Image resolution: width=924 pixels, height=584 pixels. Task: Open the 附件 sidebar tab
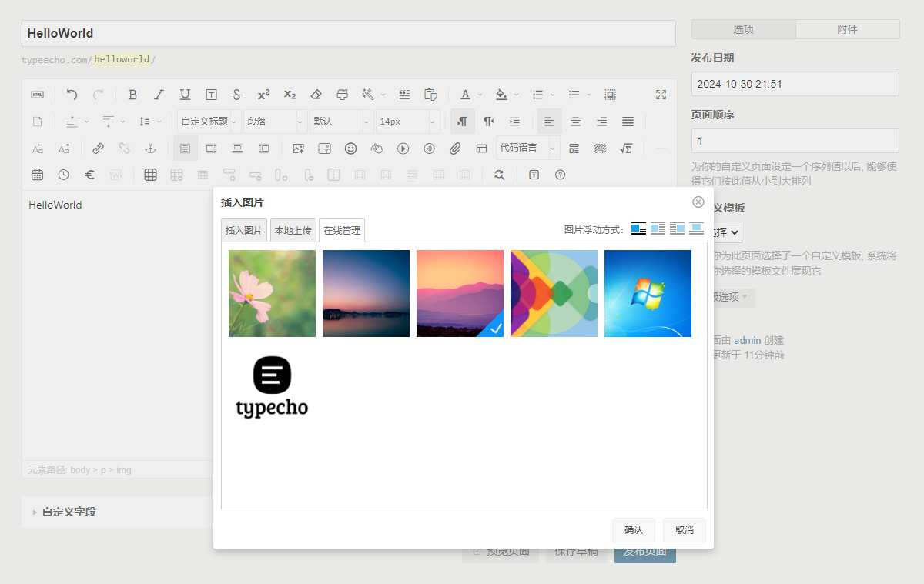[x=848, y=29]
